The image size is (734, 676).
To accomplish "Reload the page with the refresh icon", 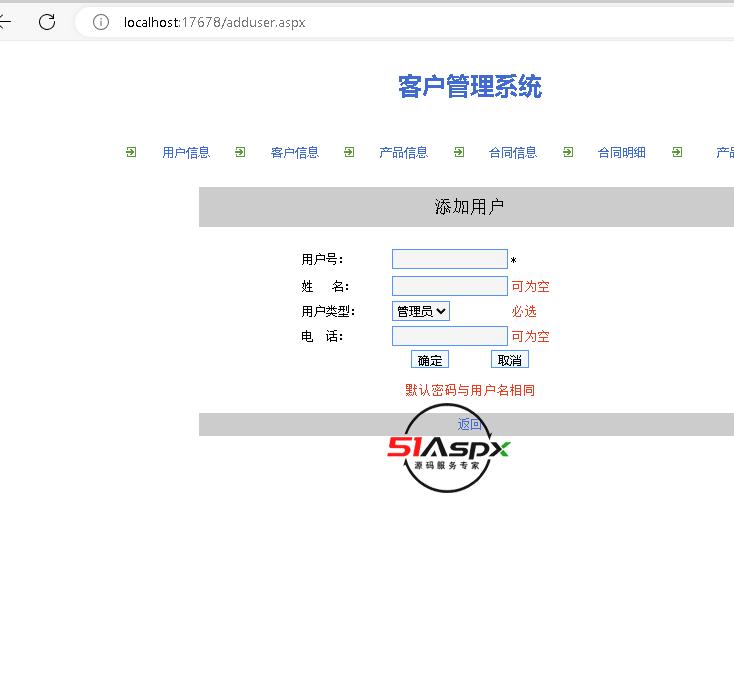I will (47, 22).
